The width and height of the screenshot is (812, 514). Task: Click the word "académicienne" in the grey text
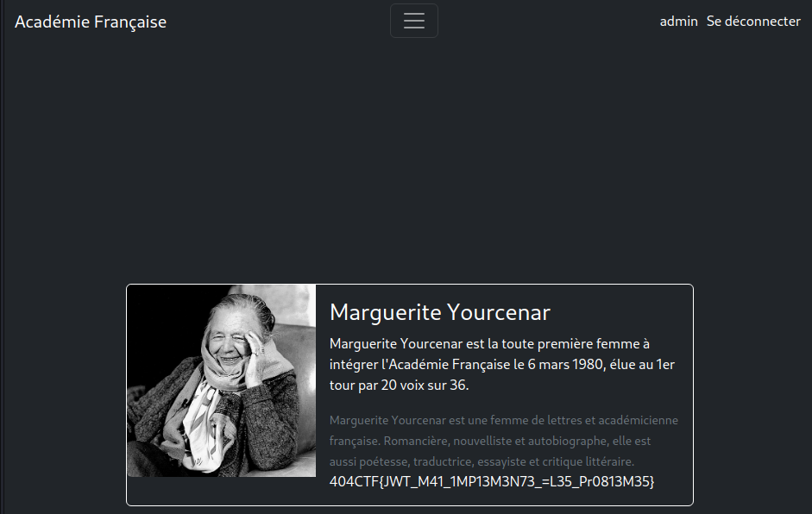638,420
